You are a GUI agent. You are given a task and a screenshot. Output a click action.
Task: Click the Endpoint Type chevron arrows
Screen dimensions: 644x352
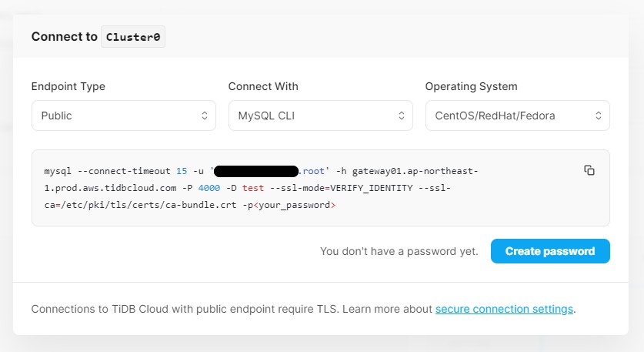point(205,116)
